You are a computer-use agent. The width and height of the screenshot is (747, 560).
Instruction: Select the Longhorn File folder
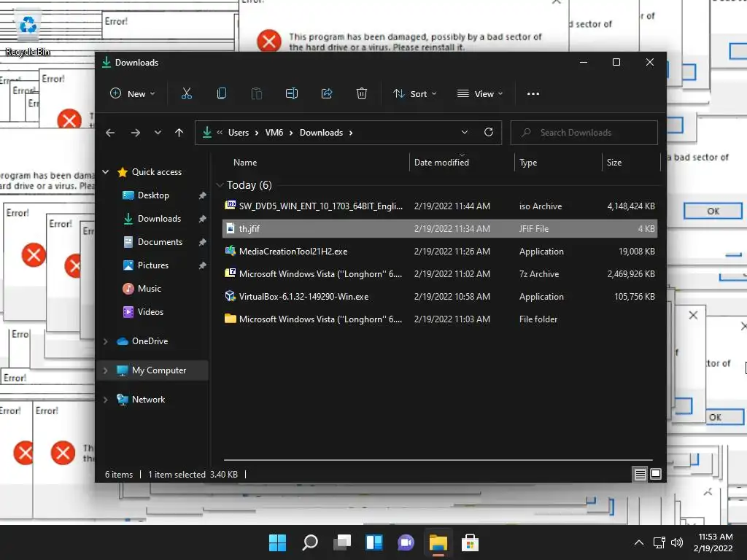coord(440,319)
